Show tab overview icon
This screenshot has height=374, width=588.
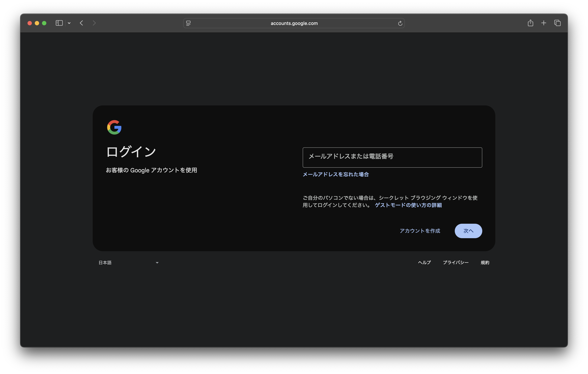click(557, 23)
